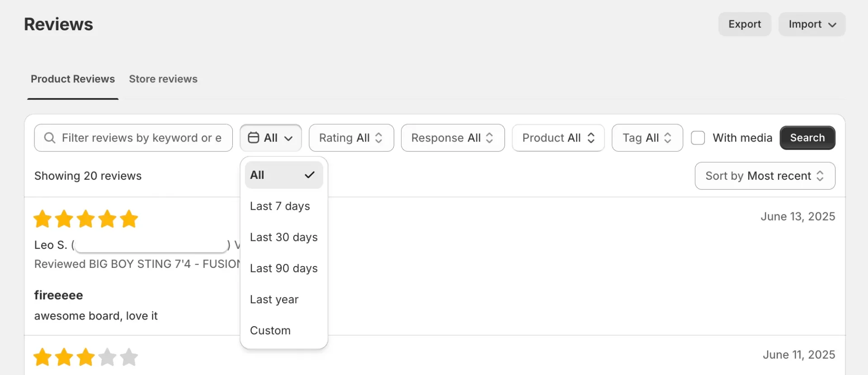Select All in the date menu
868x375 pixels.
pyautogui.click(x=284, y=175)
